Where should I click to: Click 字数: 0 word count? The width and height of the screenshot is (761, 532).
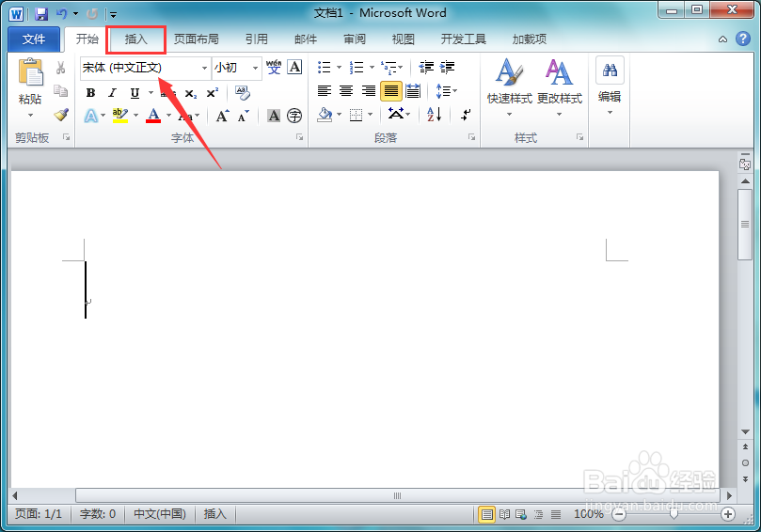point(98,514)
